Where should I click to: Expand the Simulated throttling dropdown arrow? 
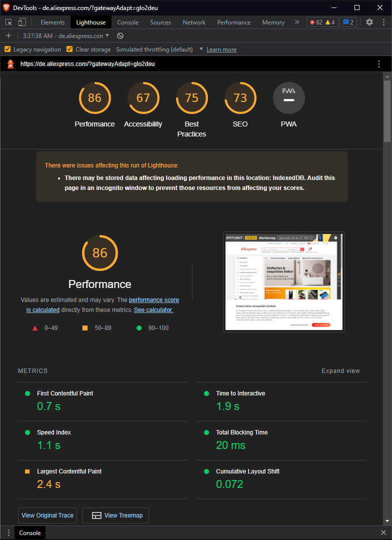[x=201, y=49]
